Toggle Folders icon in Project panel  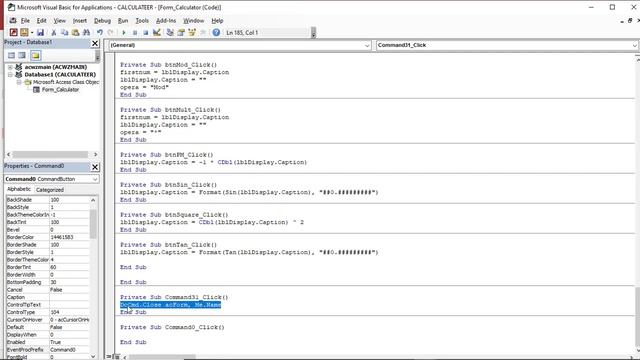[36, 55]
